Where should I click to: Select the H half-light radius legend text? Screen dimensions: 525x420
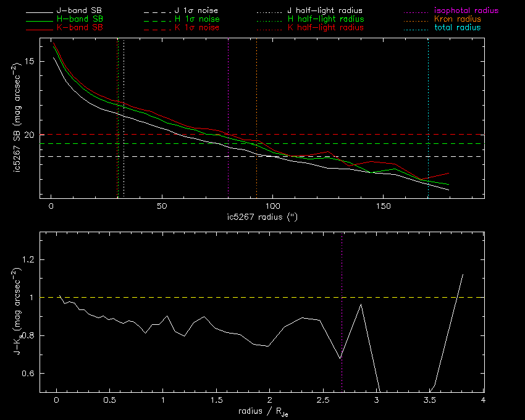coord(325,20)
